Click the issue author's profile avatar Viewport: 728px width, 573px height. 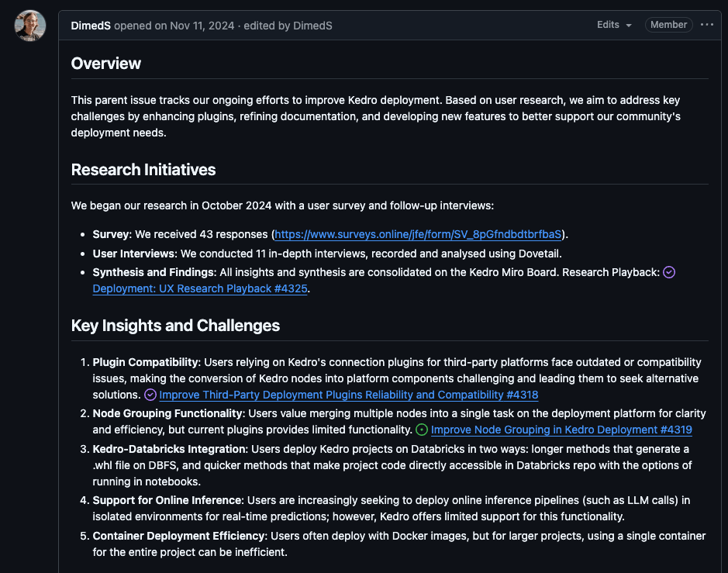[29, 26]
